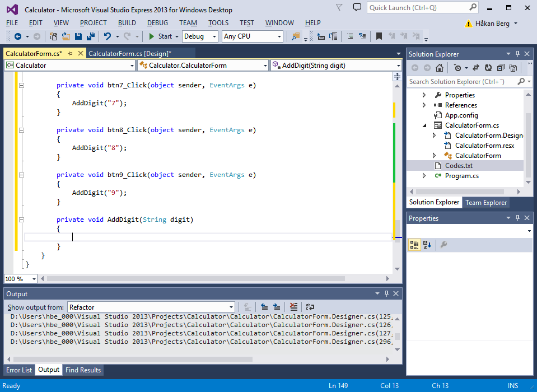Click the Pending Changes Filter clock icon
Viewport: 537px width, 392px height.
(x=457, y=68)
